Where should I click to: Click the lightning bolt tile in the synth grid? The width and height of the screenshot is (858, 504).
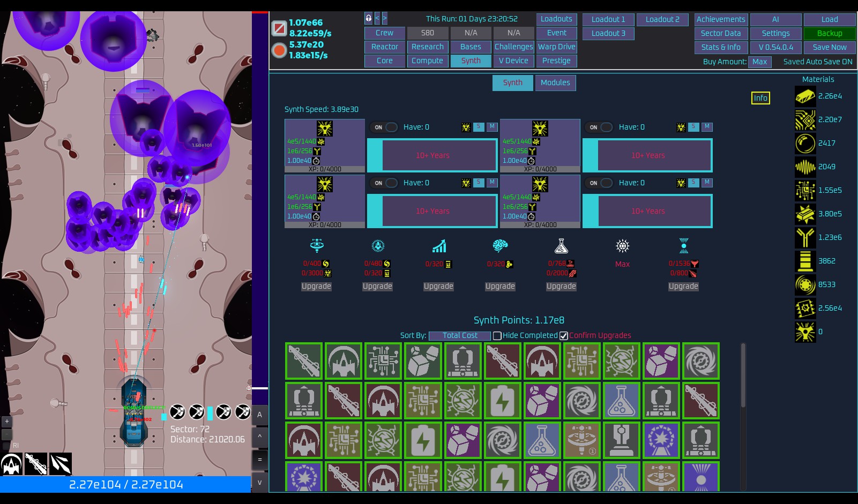coord(503,400)
